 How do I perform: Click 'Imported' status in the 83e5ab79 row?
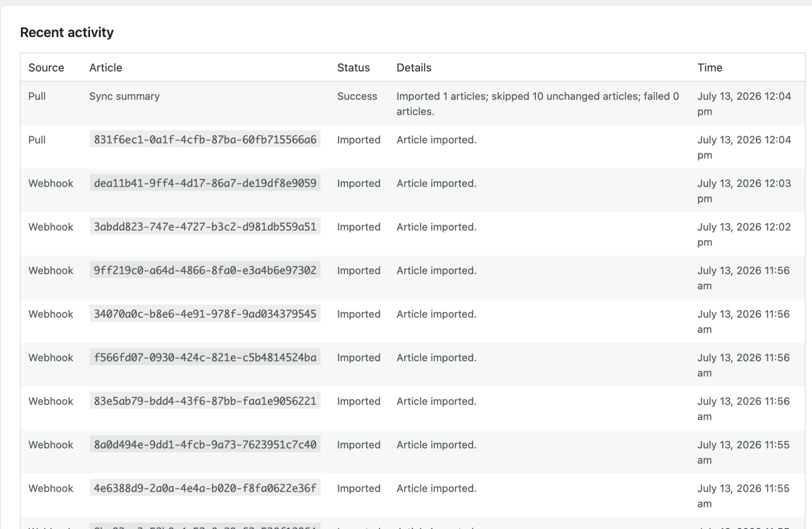pyautogui.click(x=358, y=402)
